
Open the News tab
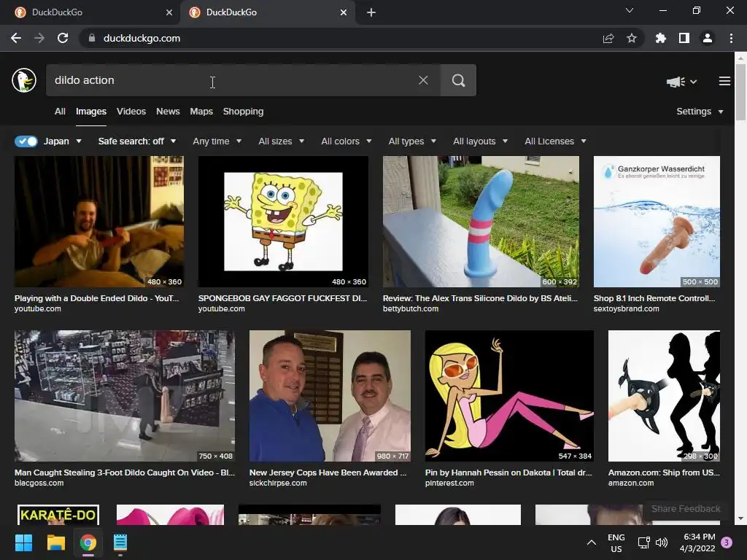pos(168,112)
